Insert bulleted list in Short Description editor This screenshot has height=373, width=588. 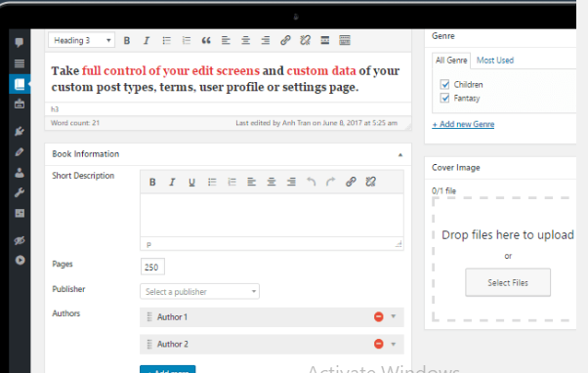click(x=212, y=183)
